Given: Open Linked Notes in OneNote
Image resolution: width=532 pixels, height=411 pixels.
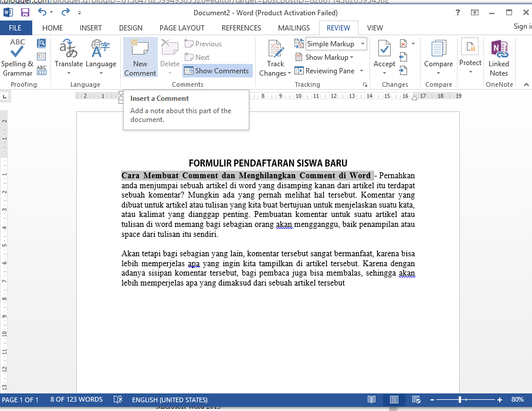Looking at the screenshot, I should click(x=499, y=57).
